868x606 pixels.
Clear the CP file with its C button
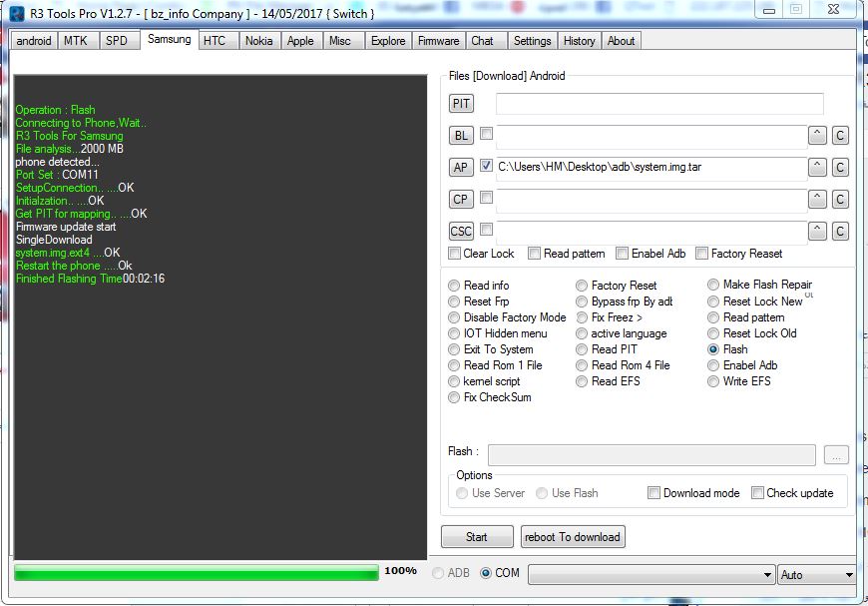(x=840, y=199)
